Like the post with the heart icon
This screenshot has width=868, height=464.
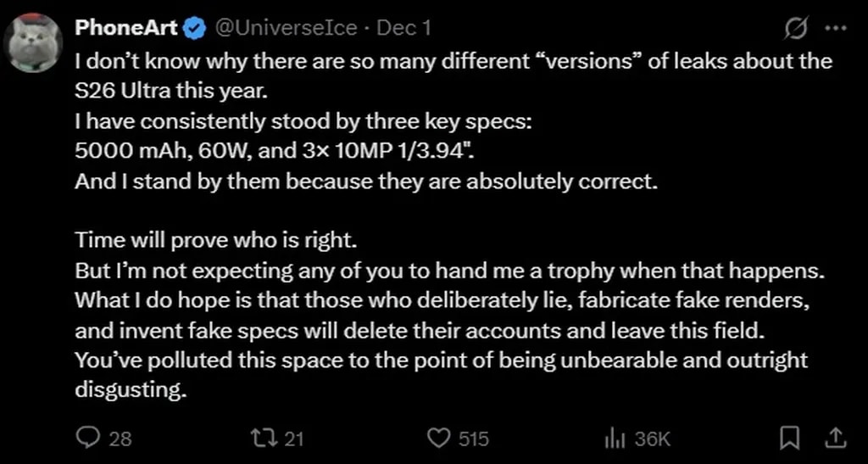tap(437, 438)
